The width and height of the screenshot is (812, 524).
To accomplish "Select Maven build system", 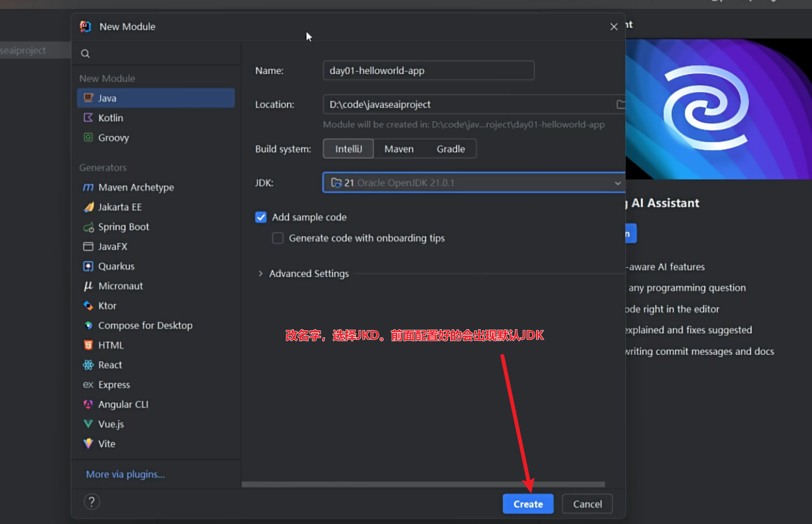I will coord(399,149).
